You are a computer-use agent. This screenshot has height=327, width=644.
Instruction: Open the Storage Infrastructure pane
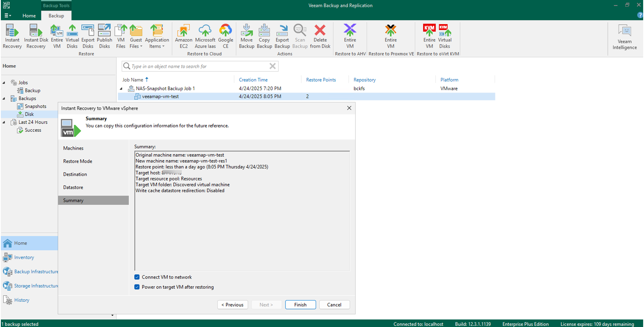pyautogui.click(x=29, y=286)
